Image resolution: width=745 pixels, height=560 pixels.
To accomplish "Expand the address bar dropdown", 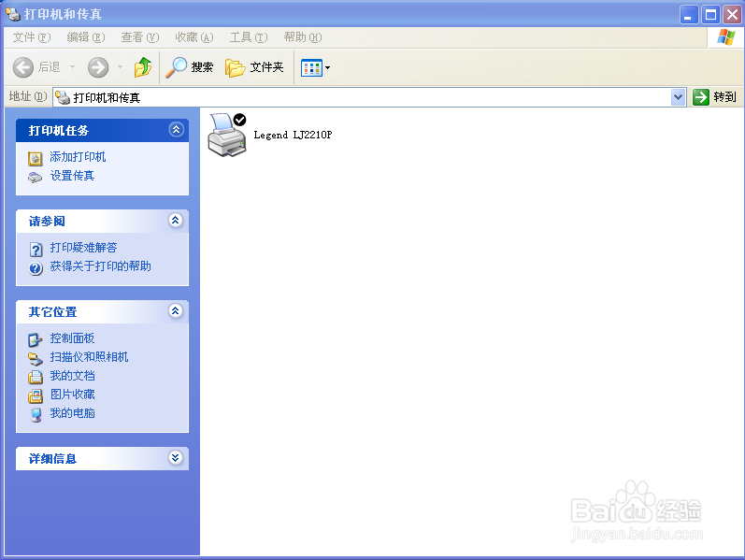I will click(x=678, y=97).
